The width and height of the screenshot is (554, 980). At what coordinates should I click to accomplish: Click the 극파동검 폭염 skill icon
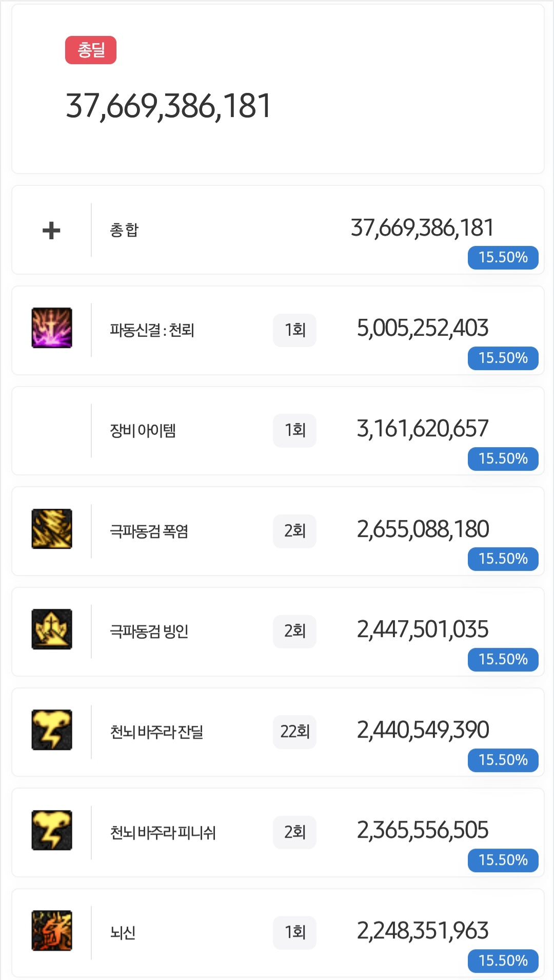(x=52, y=529)
